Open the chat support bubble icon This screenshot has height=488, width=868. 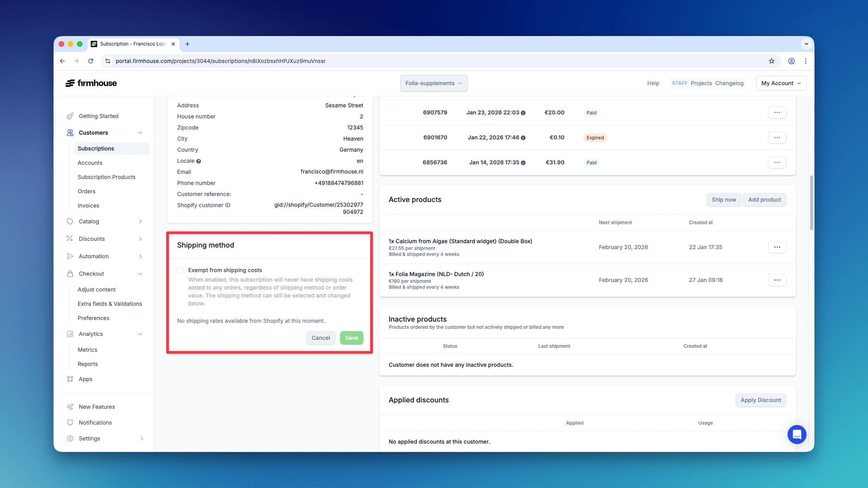(797, 435)
